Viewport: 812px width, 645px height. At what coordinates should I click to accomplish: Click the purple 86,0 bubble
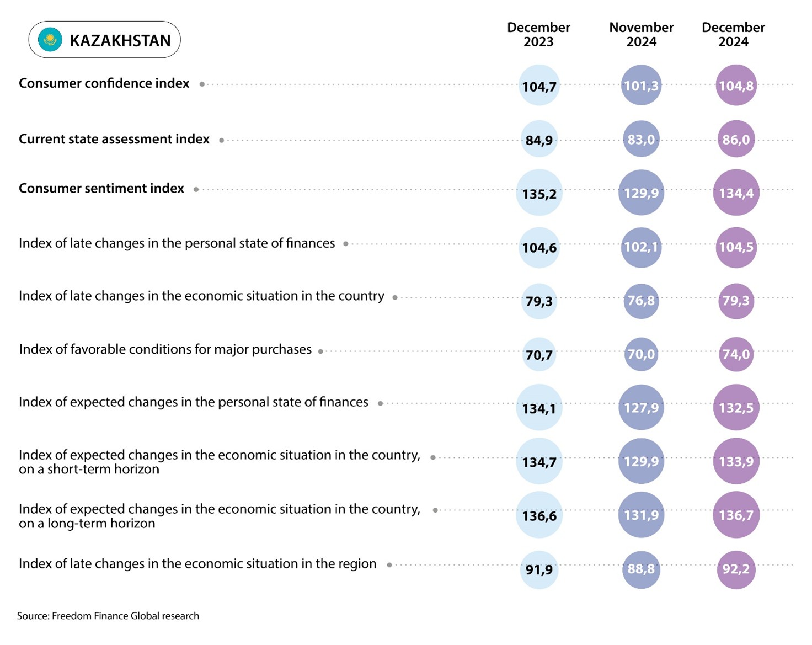tap(736, 139)
